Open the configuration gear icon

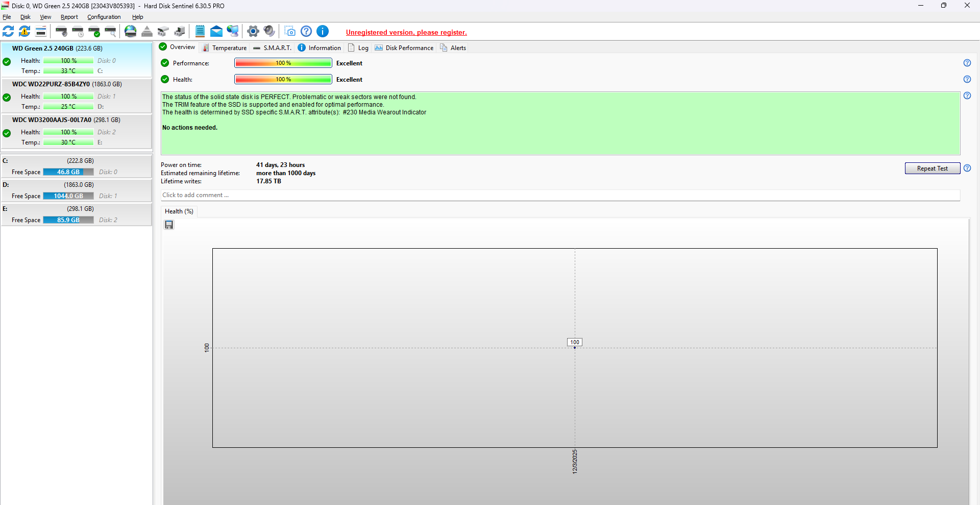tap(253, 32)
